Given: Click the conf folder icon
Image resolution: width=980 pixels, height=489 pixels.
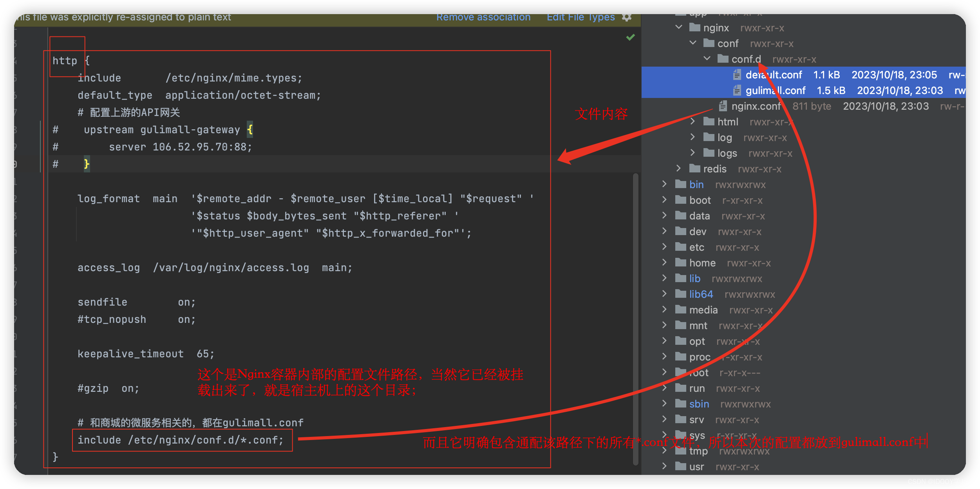Looking at the screenshot, I should 709,43.
